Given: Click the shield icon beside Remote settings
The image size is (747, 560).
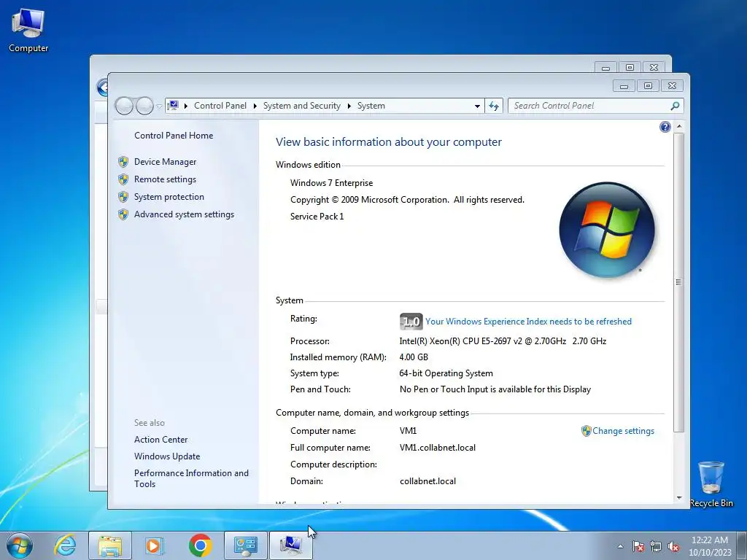Looking at the screenshot, I should click(123, 179).
